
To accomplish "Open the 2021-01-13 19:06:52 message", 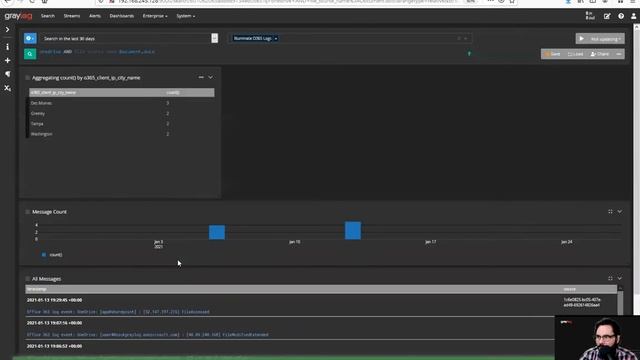I will (54, 346).
